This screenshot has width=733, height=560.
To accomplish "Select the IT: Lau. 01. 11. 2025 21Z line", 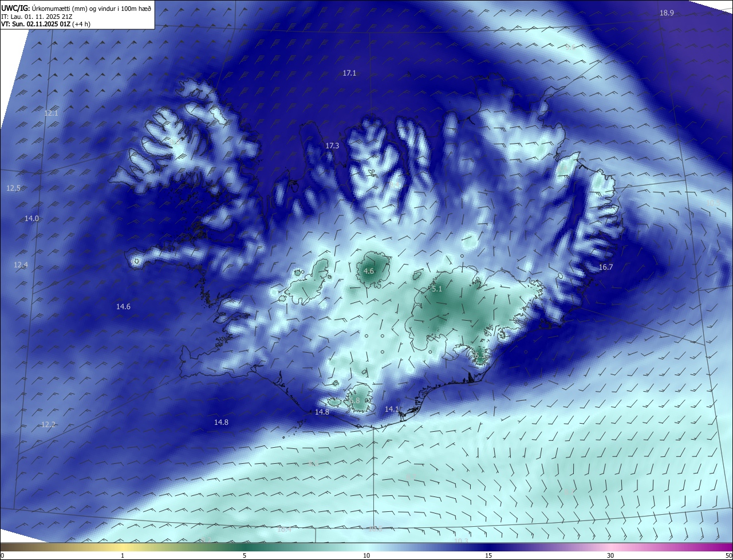I will pos(37,16).
